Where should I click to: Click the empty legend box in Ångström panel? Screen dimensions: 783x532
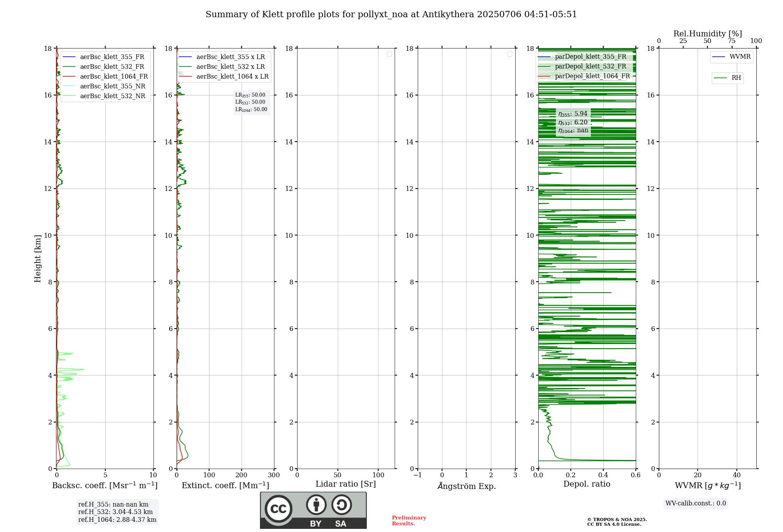[510, 54]
